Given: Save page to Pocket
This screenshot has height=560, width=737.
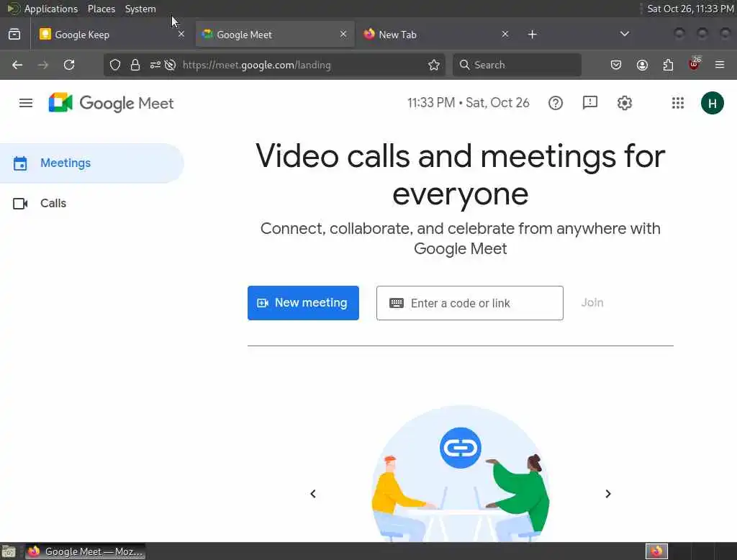Looking at the screenshot, I should click(616, 65).
